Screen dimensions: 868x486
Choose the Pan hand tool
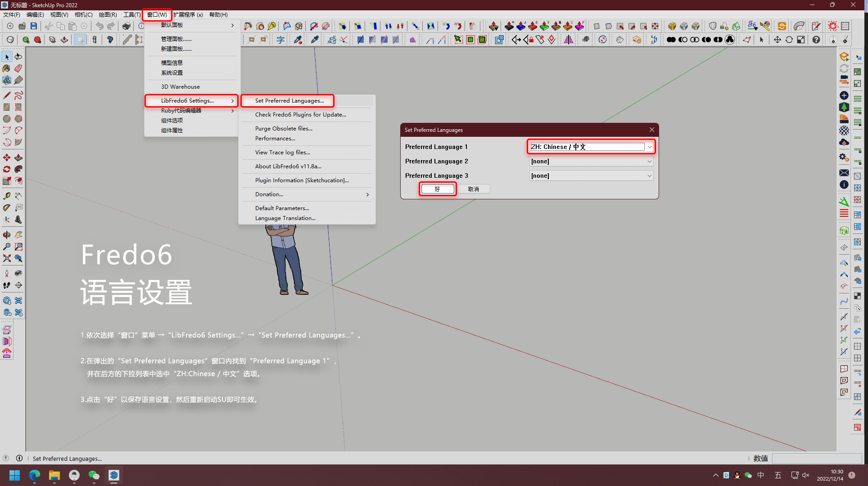[x=18, y=235]
